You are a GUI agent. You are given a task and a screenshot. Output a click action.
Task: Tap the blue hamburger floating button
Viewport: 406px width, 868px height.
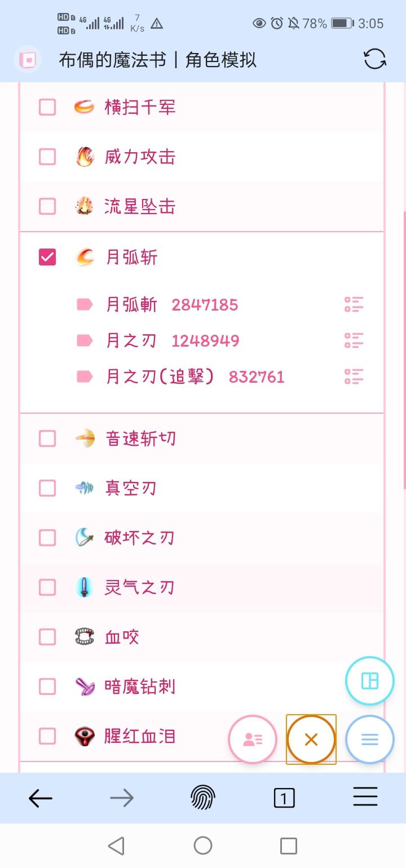click(x=370, y=739)
